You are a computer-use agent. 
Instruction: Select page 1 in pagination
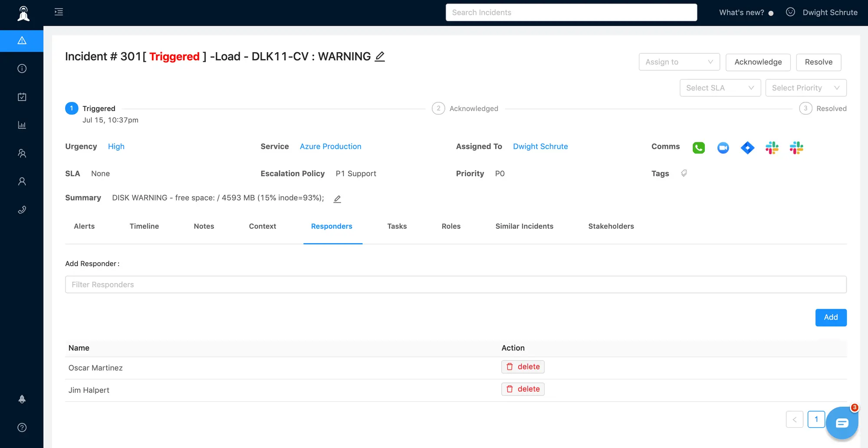[x=816, y=419]
